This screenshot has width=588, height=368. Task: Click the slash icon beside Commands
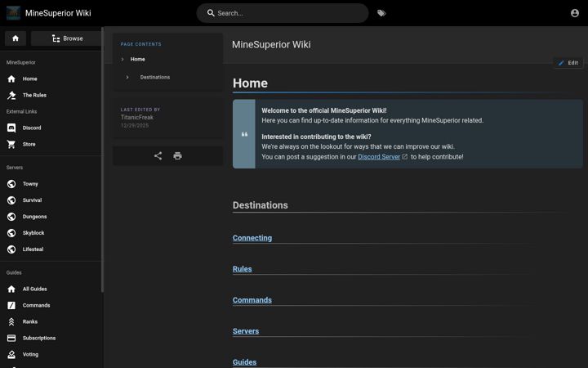pos(11,305)
